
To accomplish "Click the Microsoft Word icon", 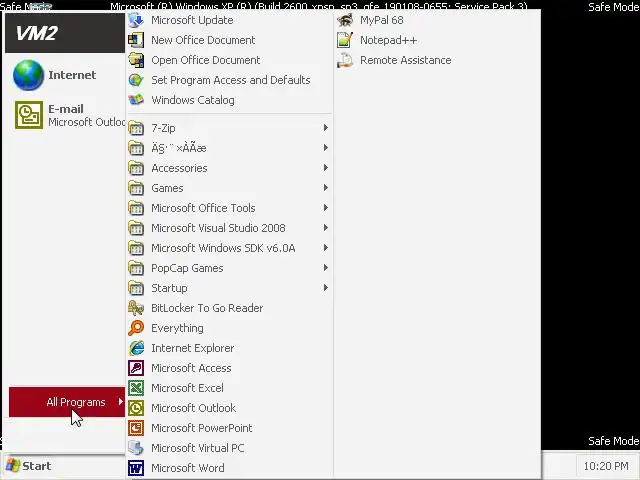I will 136,468.
